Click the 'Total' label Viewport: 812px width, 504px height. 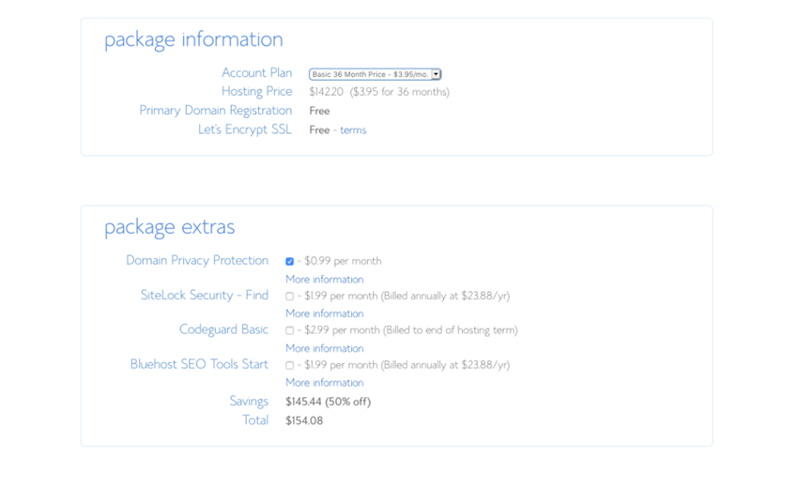coord(256,420)
